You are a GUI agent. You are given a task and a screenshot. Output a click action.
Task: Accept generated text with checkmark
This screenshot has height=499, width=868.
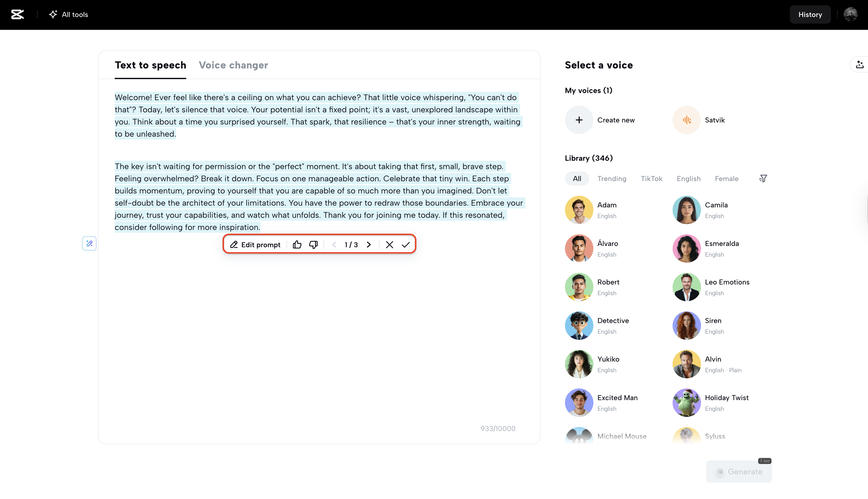406,244
